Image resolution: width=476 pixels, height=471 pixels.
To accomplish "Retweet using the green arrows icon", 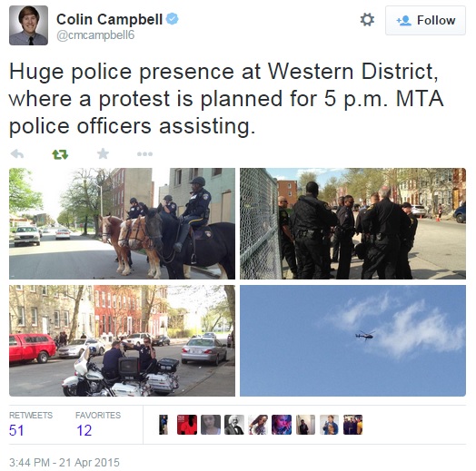I will click(60, 154).
